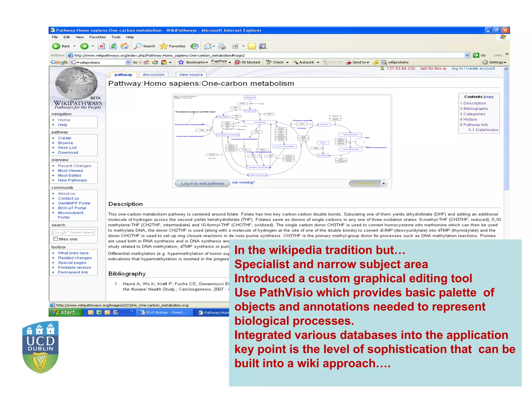
Task: Click the green Go arrow button
Action: (x=476, y=55)
